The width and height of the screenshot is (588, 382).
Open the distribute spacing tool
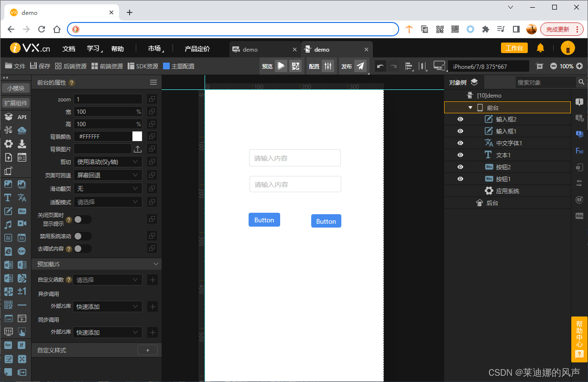(x=423, y=66)
